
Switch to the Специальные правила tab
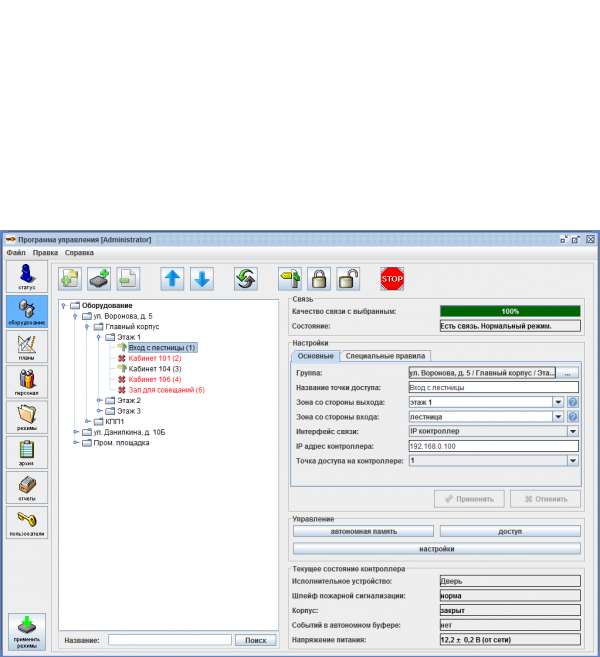coord(386,355)
